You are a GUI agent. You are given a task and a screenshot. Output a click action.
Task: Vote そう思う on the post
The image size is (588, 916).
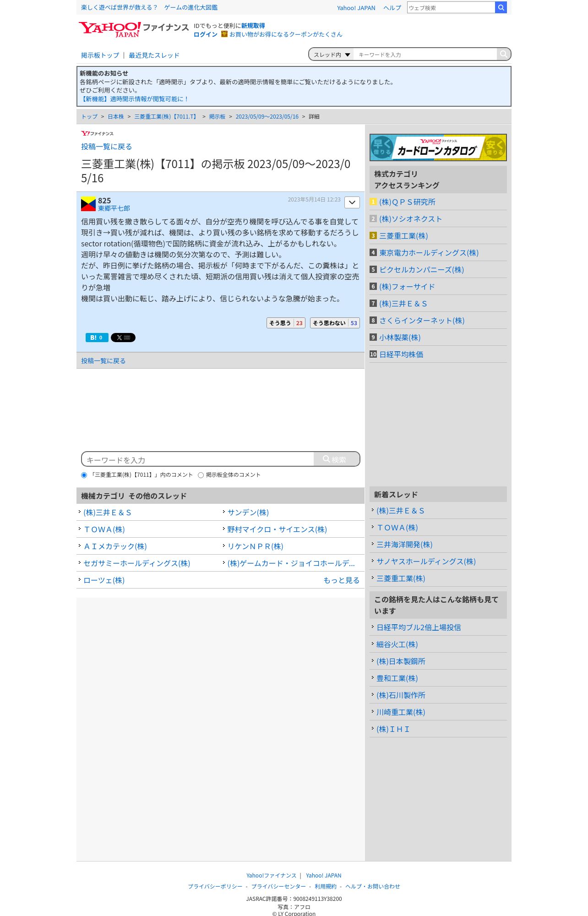tap(286, 323)
